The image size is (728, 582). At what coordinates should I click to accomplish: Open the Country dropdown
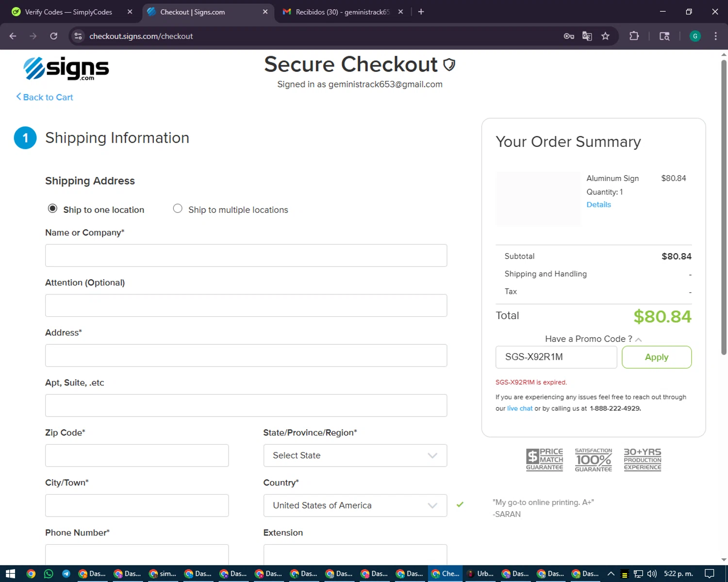pos(355,505)
